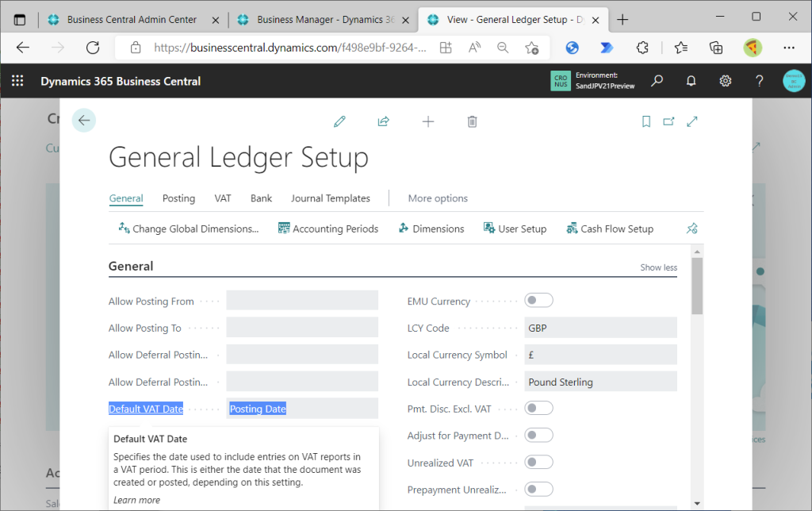Click the plus icon to create new
812x511 pixels.
pos(428,121)
